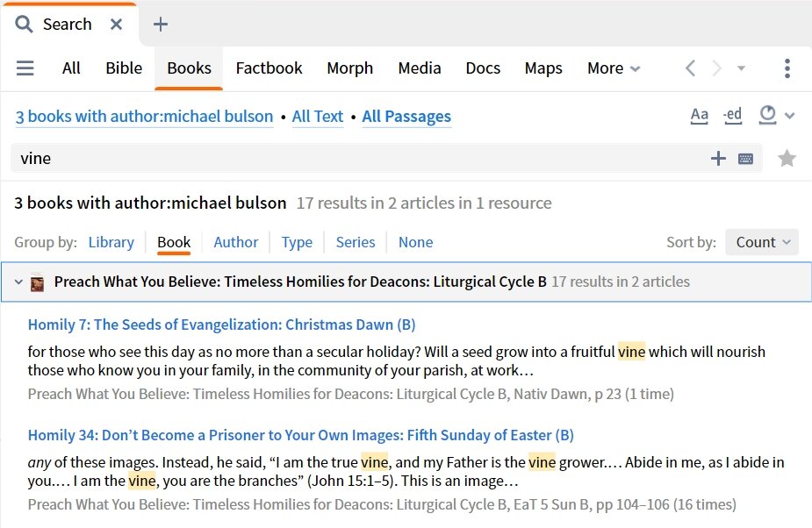Open the on-screen keyboard icon in search box

pyautogui.click(x=745, y=159)
